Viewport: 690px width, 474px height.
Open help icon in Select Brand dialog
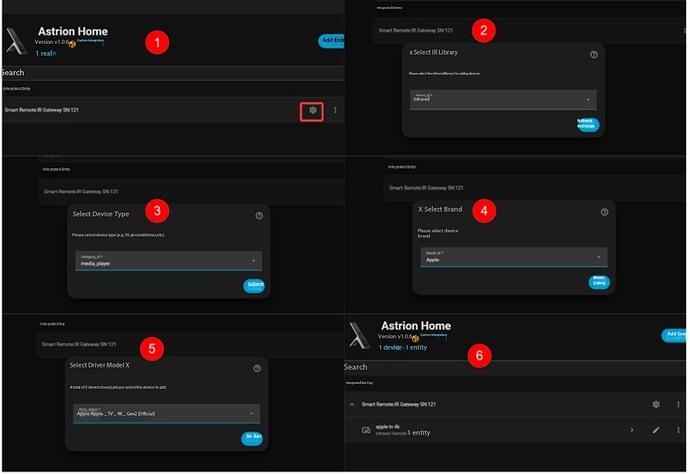[x=604, y=212]
